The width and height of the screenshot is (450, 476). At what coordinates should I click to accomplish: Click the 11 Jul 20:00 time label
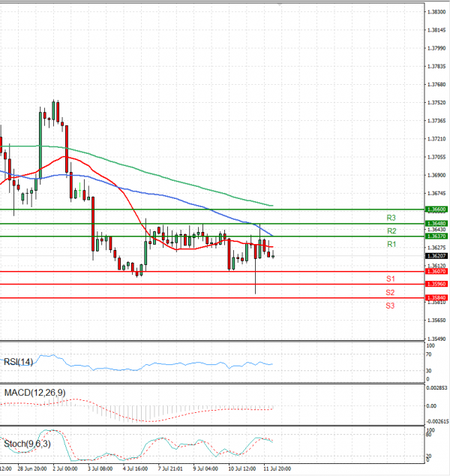pyautogui.click(x=277, y=468)
